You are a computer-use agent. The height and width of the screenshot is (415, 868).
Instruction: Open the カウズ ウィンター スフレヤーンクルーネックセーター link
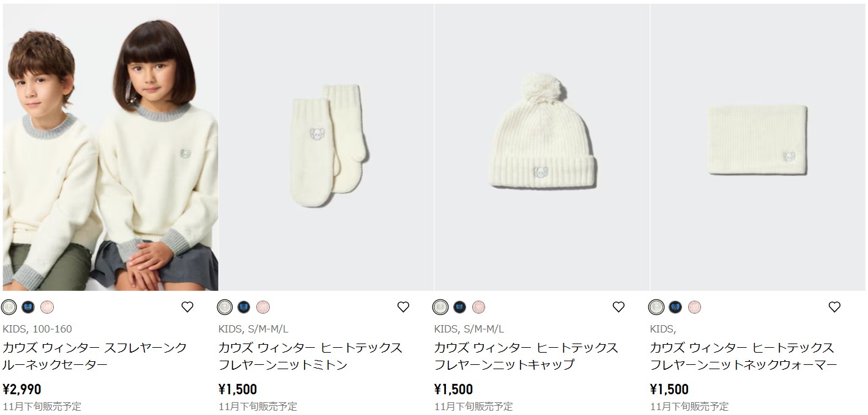coord(95,356)
